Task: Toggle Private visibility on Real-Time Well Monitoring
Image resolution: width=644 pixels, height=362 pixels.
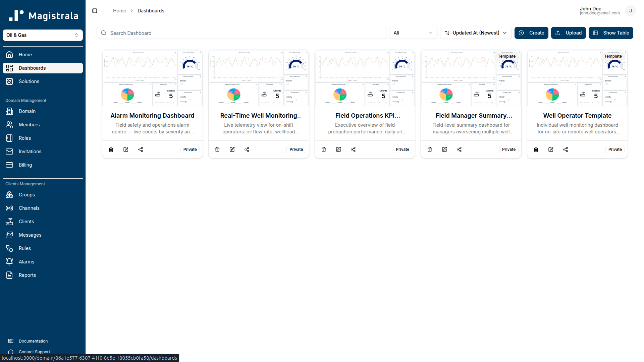Action: [x=296, y=149]
